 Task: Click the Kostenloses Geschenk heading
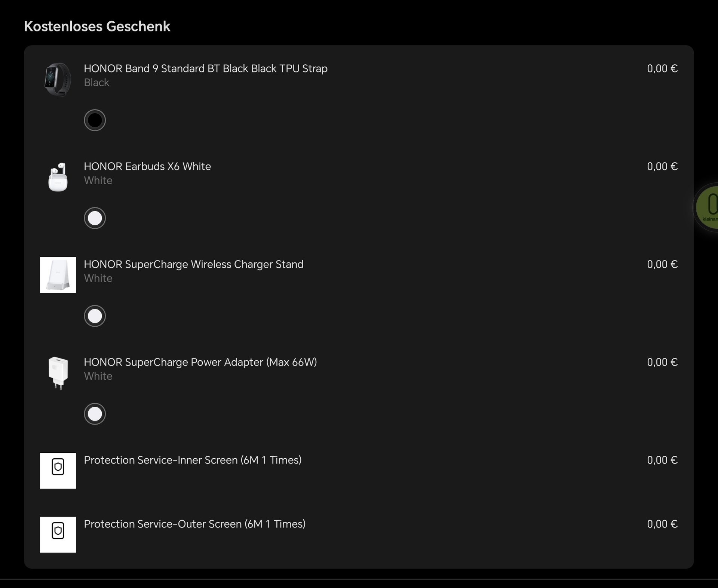pyautogui.click(x=97, y=27)
